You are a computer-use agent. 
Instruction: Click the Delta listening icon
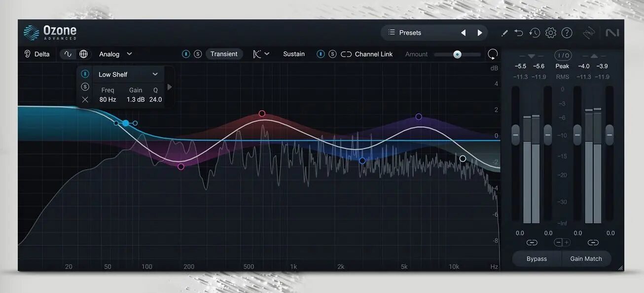[27, 54]
